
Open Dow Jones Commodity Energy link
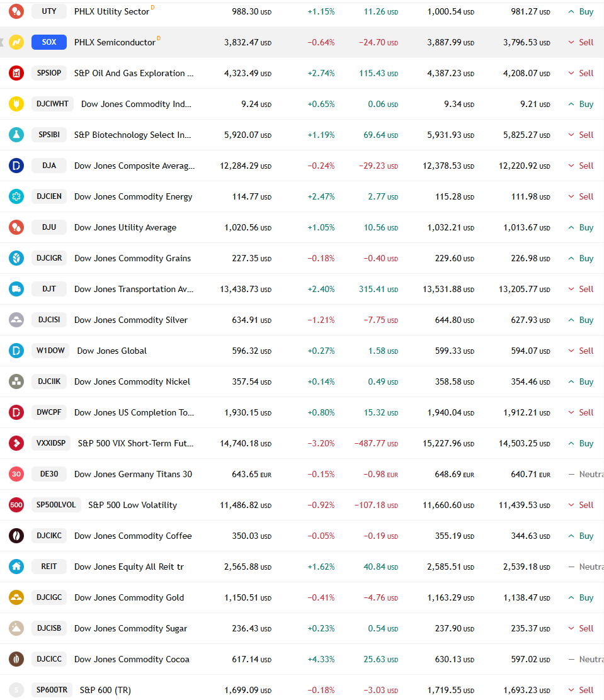click(133, 196)
